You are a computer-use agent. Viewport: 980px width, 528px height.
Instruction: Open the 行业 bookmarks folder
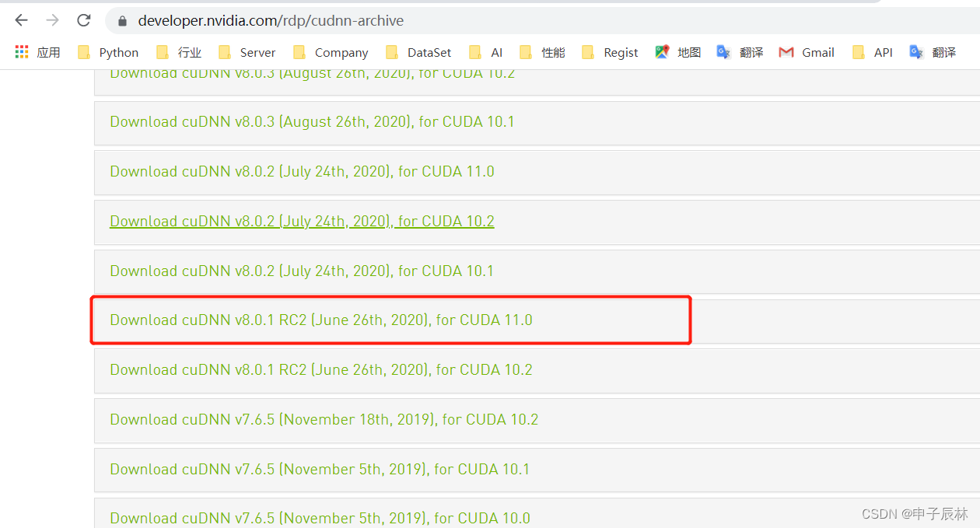click(179, 52)
